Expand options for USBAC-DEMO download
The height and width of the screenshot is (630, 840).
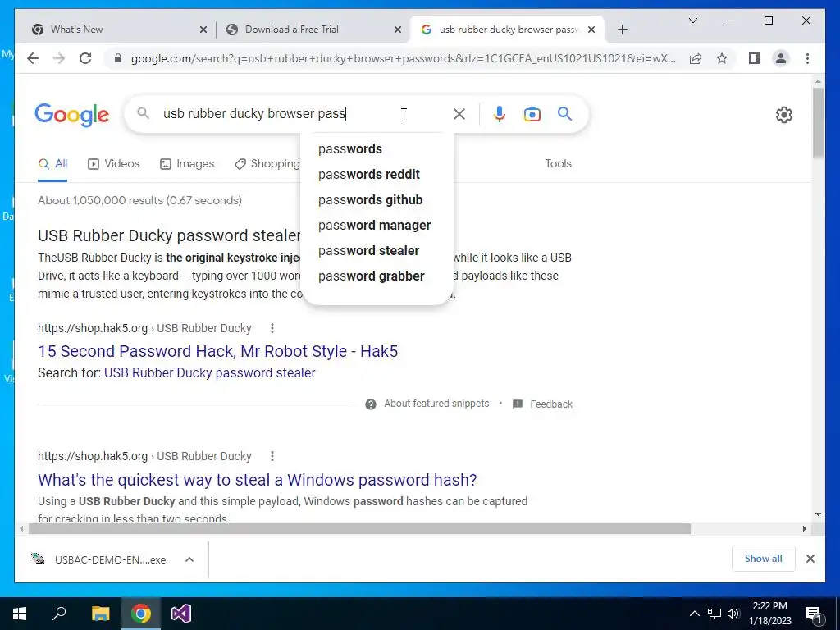[189, 559]
